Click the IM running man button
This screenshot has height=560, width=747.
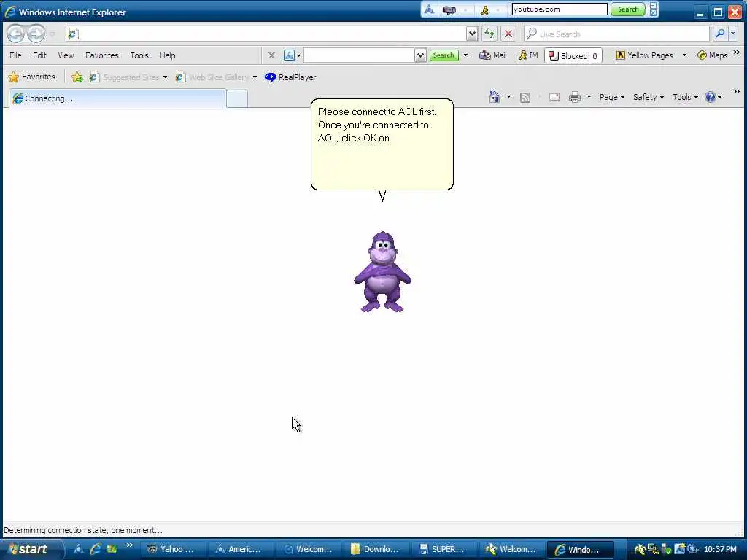pyautogui.click(x=528, y=55)
